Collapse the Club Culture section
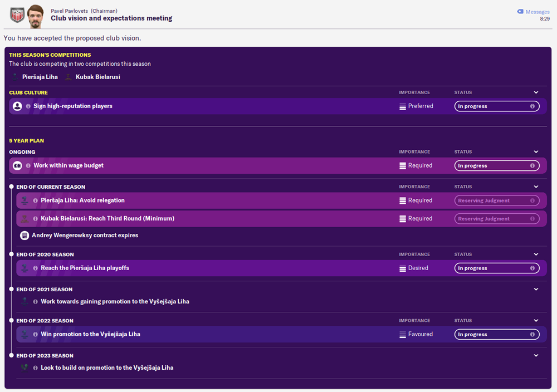 (x=536, y=92)
